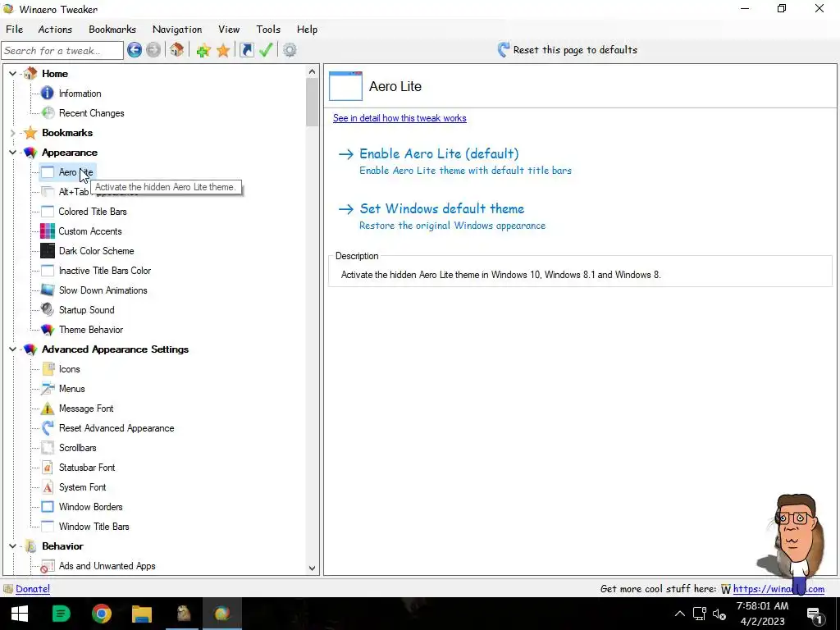Click the Window Borders icon
This screenshot has height=630, width=840.
[47, 507]
